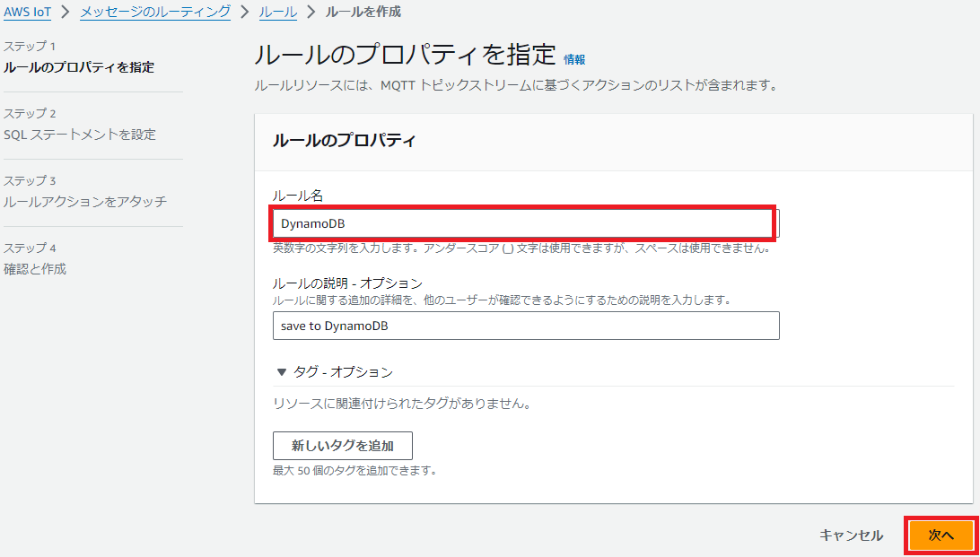Click the ルールを作成 breadcrumb text
Image resolution: width=980 pixels, height=557 pixels.
[363, 12]
